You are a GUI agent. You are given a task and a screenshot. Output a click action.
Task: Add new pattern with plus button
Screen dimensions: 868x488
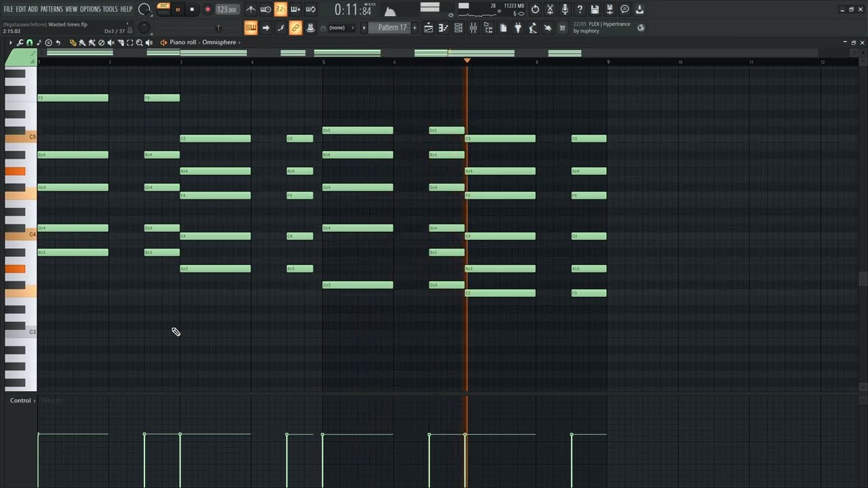[x=415, y=28]
